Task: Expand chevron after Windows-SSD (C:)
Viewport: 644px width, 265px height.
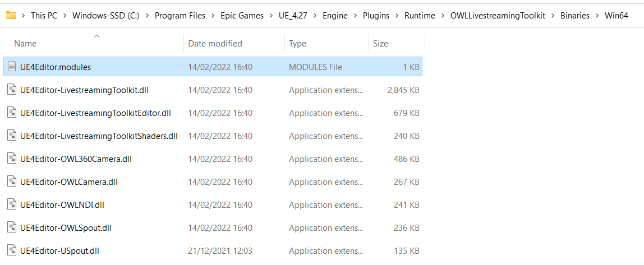Action: [x=147, y=16]
